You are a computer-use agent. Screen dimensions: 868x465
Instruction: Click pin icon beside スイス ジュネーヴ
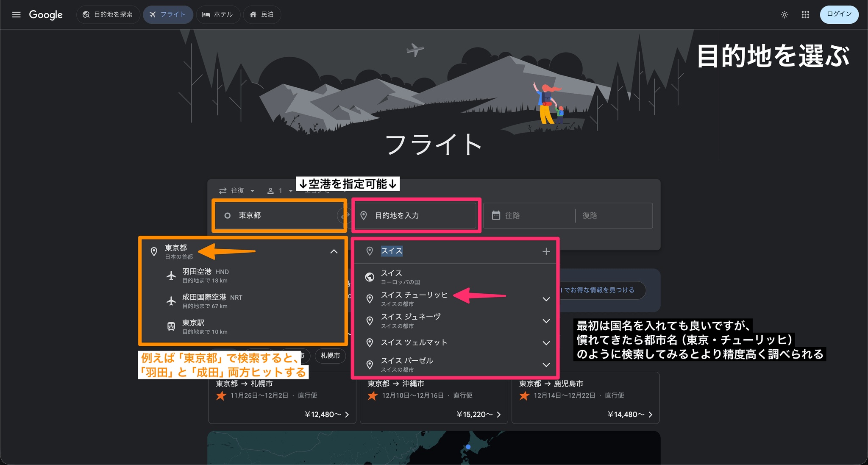tap(370, 321)
